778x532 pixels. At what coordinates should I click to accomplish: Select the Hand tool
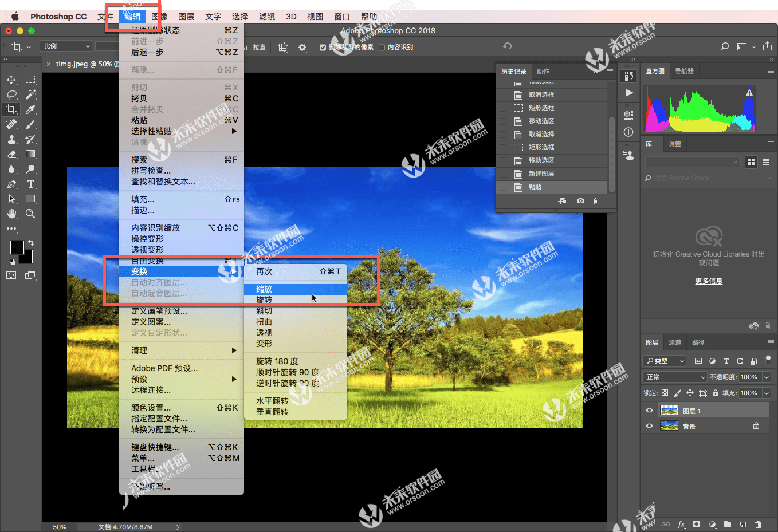coord(11,214)
